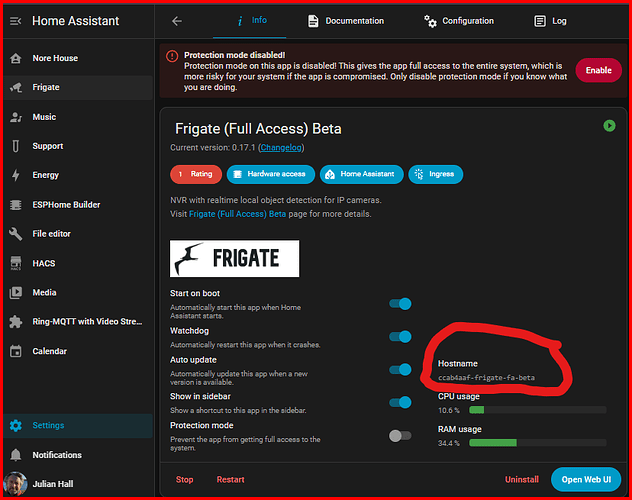Toggle the Auto update switch
Screen dimensions: 632x500
tap(400, 369)
